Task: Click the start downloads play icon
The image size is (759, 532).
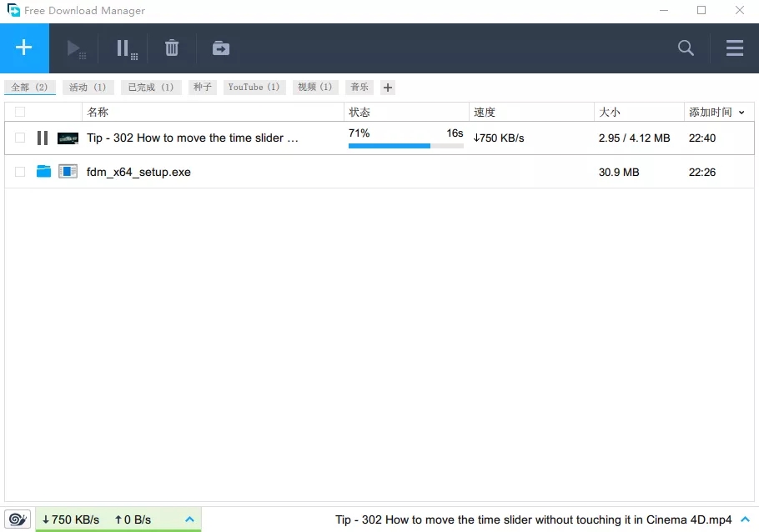Action: (76, 48)
